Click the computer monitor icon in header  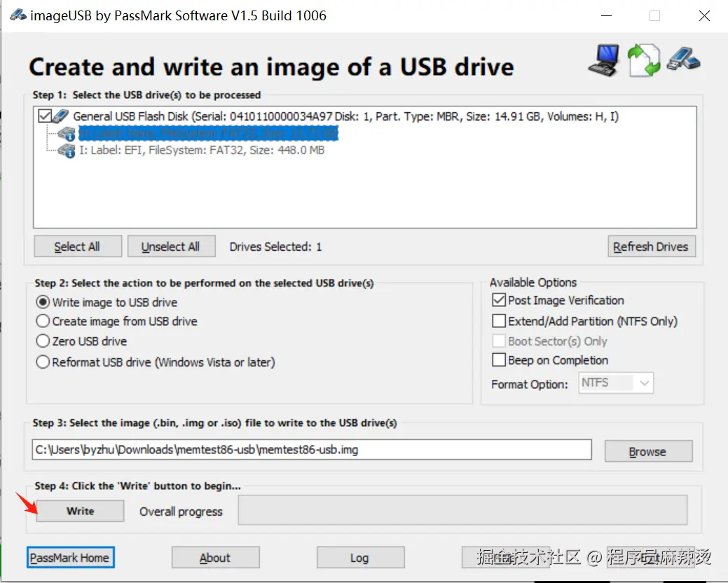click(603, 60)
